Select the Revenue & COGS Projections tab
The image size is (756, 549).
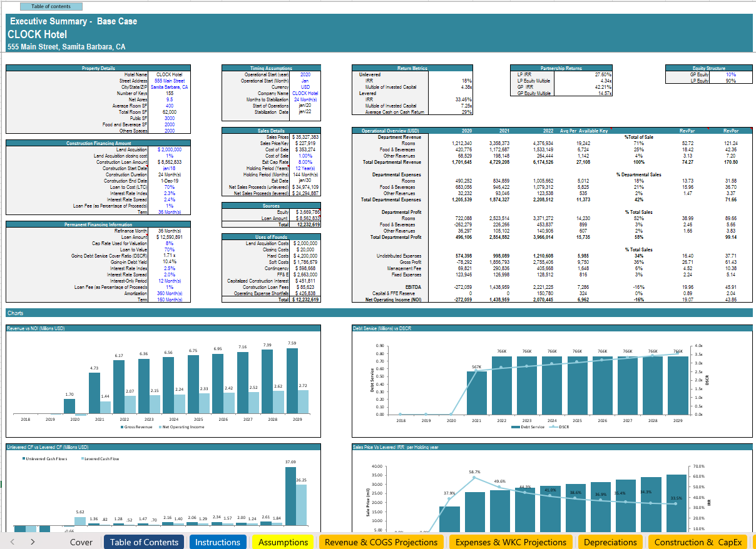point(381,542)
